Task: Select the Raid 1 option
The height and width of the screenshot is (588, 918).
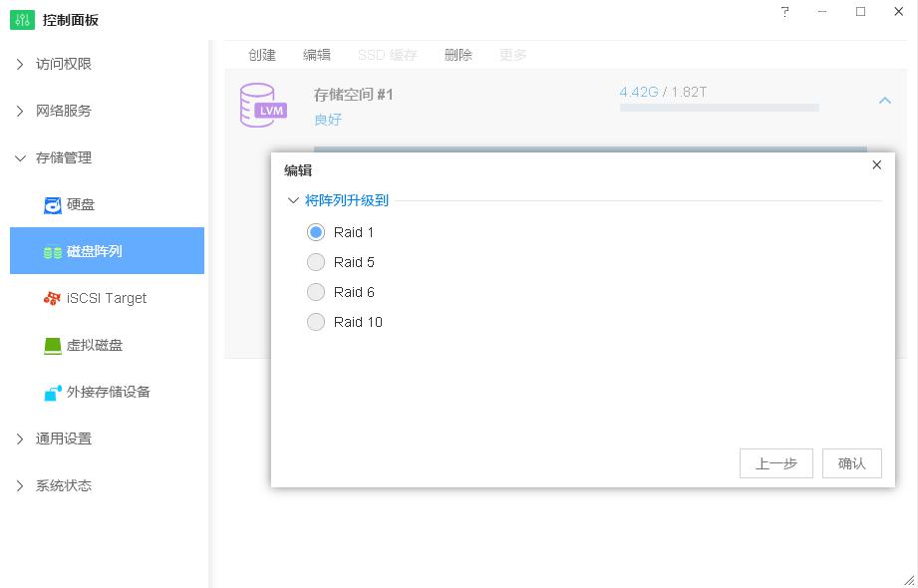Action: 316,232
